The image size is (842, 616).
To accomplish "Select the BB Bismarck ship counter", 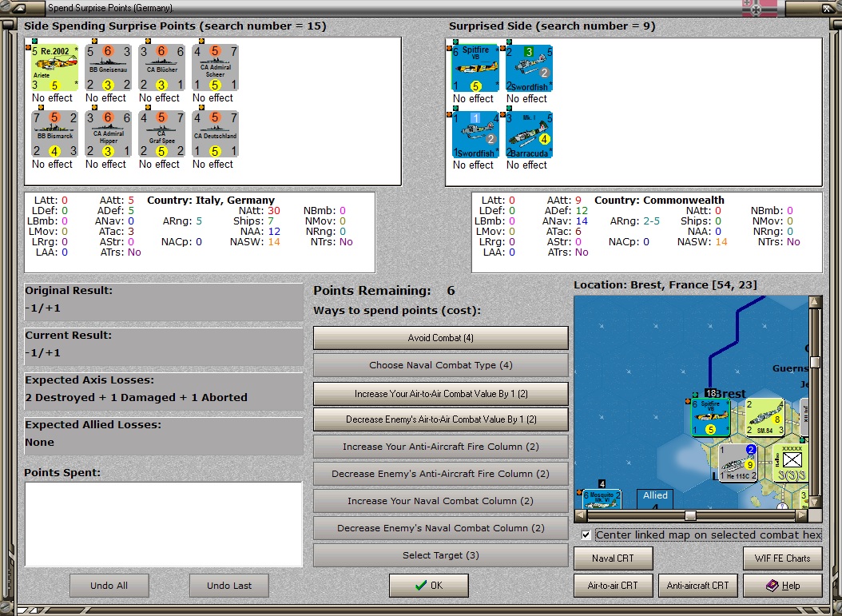I will click(54, 134).
